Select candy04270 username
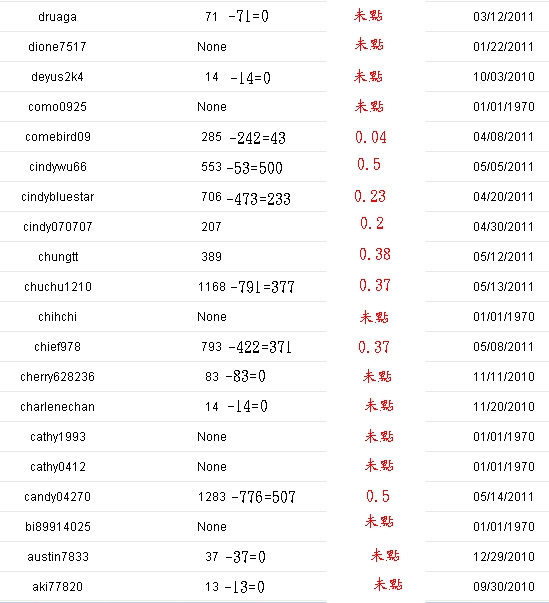 (57, 496)
